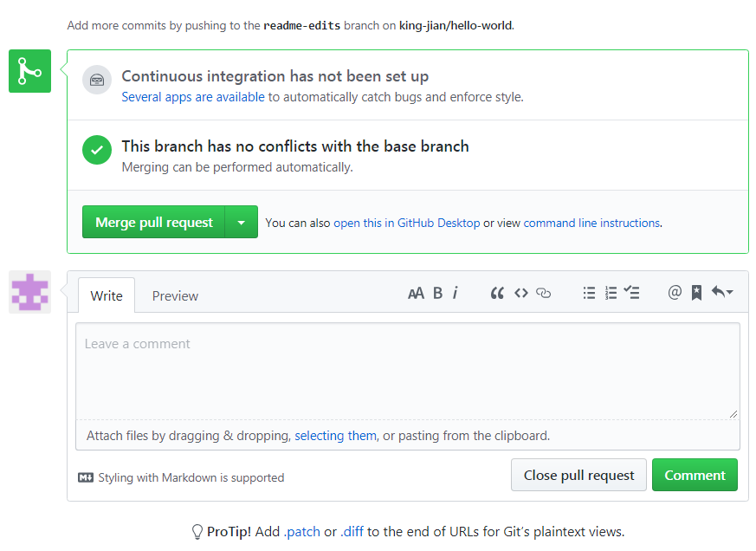Mention a user with the @ icon
The image size is (756, 551).
point(675,293)
